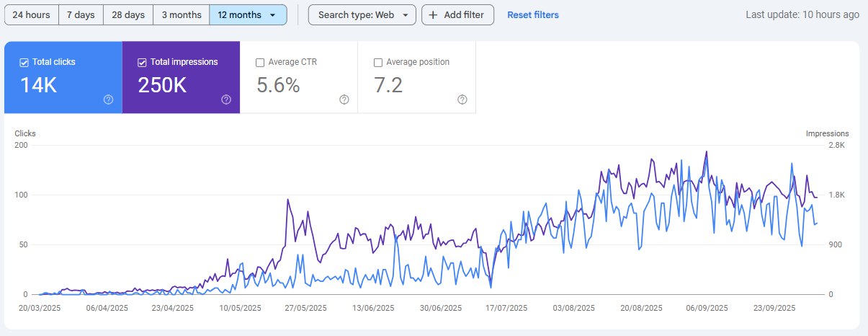Image resolution: width=868 pixels, height=336 pixels.
Task: Select the 3 months range
Action: pyautogui.click(x=182, y=14)
